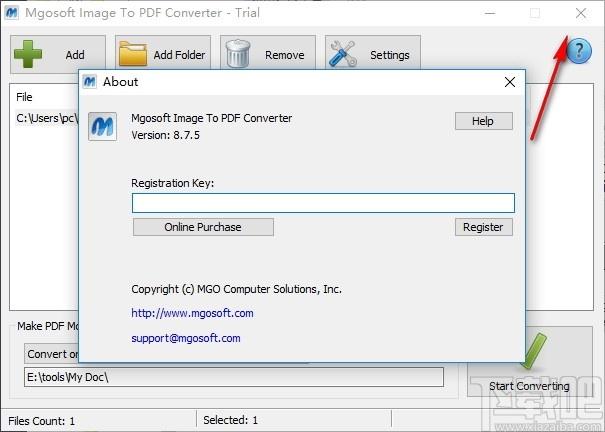Click the Registration Key text field

coord(323,203)
